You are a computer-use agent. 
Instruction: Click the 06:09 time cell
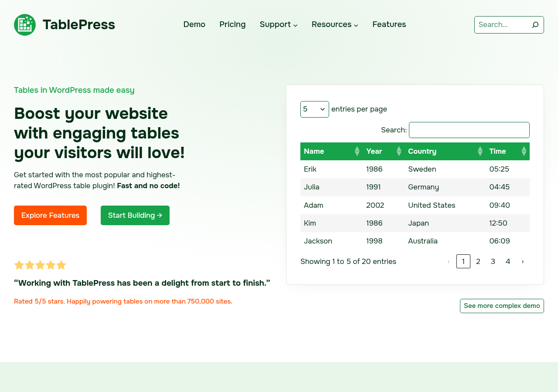click(x=507, y=241)
